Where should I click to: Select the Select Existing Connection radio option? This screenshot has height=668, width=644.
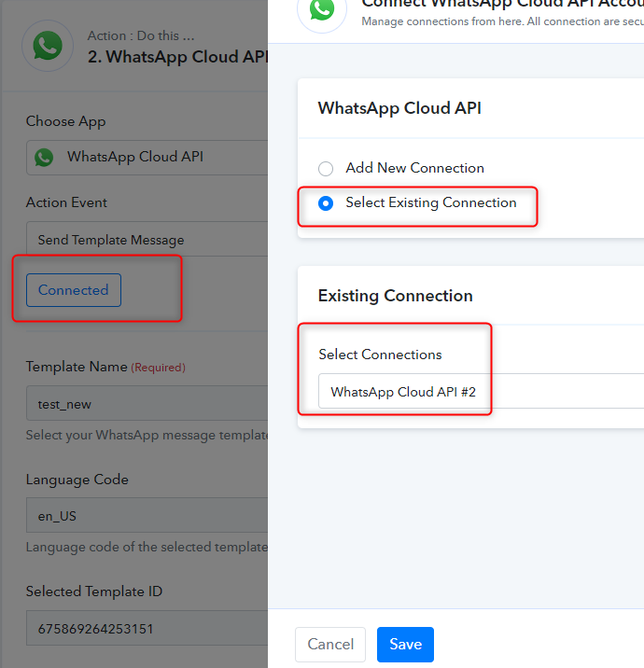pyautogui.click(x=326, y=203)
